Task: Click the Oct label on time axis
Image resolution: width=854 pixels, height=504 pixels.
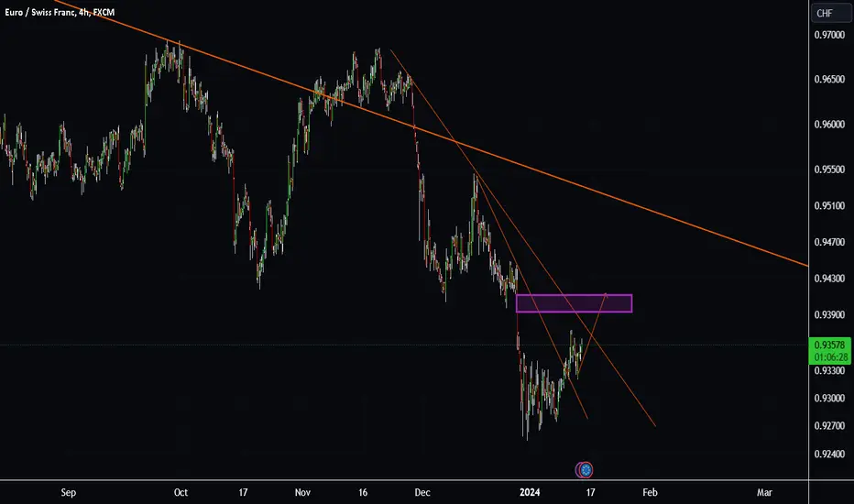Action: coord(181,493)
